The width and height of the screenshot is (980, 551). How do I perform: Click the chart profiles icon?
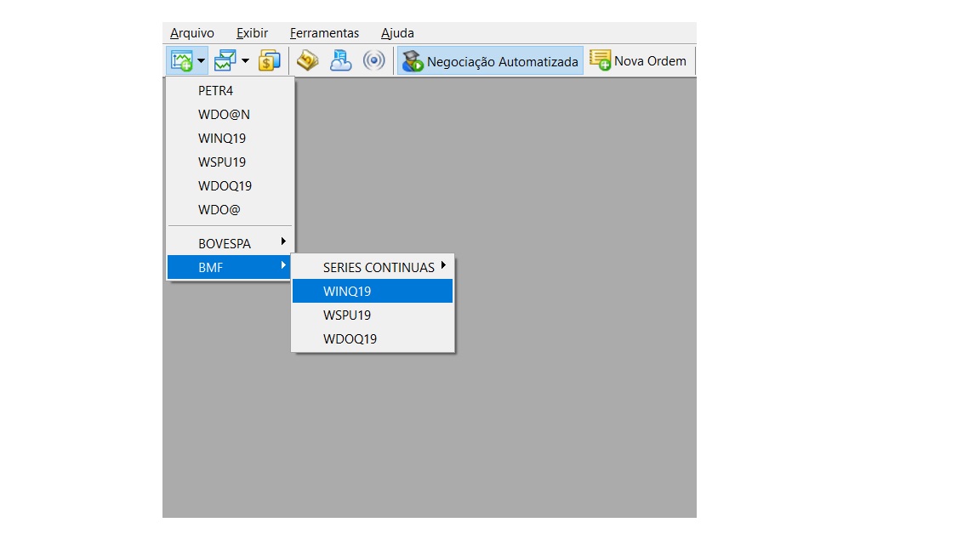pyautogui.click(x=225, y=61)
